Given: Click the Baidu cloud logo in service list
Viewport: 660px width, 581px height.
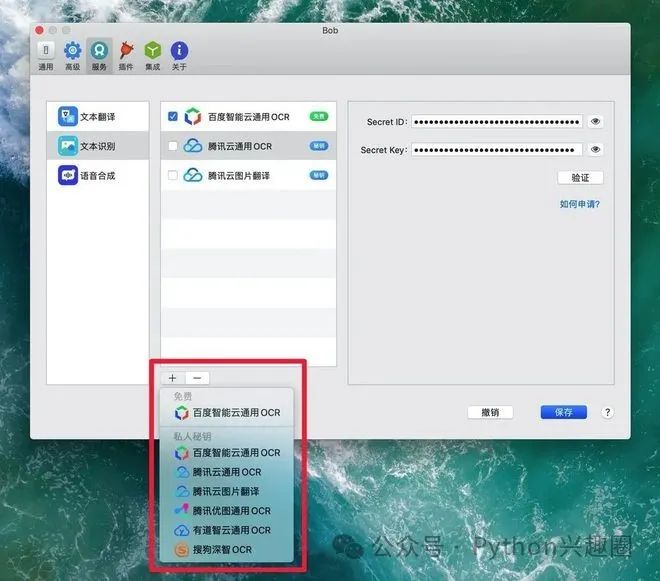Looking at the screenshot, I should point(193,117).
